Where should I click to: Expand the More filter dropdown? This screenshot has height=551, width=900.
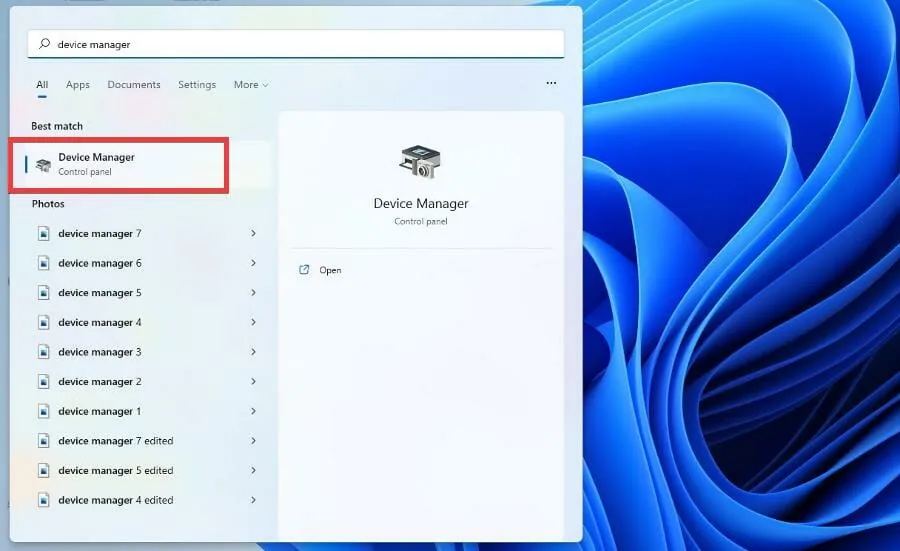(250, 85)
